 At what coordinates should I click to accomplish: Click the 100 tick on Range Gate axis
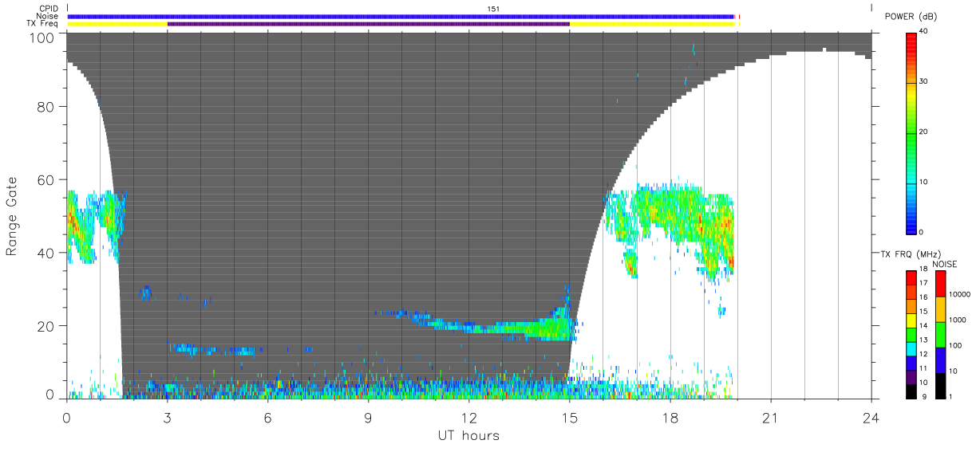(x=43, y=37)
